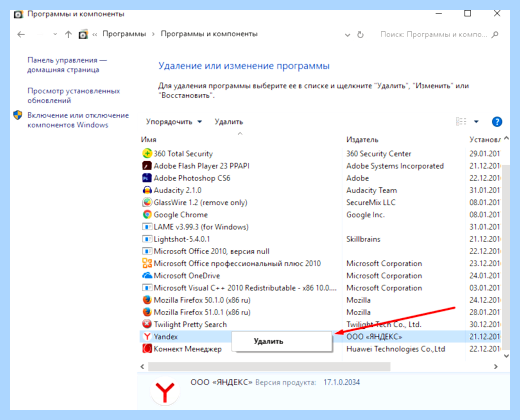Click the Yandex Y icon in list

pyautogui.click(x=147, y=337)
